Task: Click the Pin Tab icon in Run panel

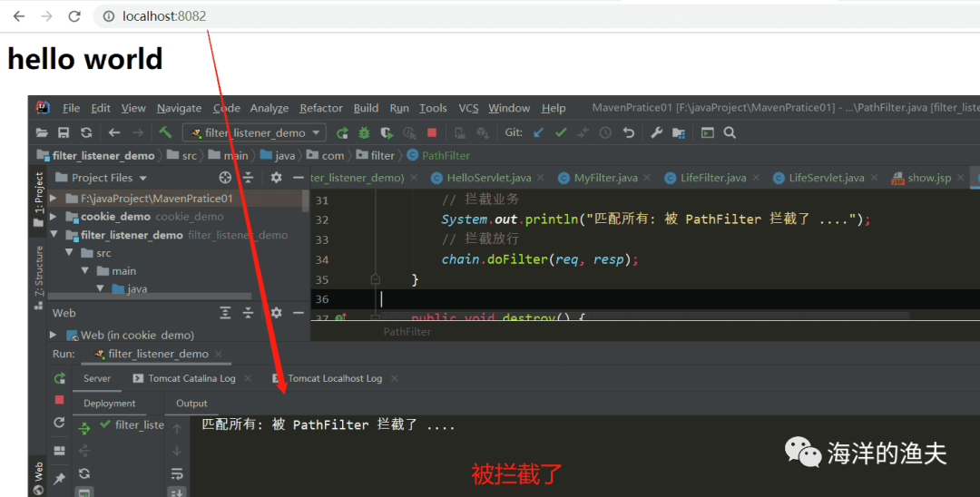Action: point(59,478)
